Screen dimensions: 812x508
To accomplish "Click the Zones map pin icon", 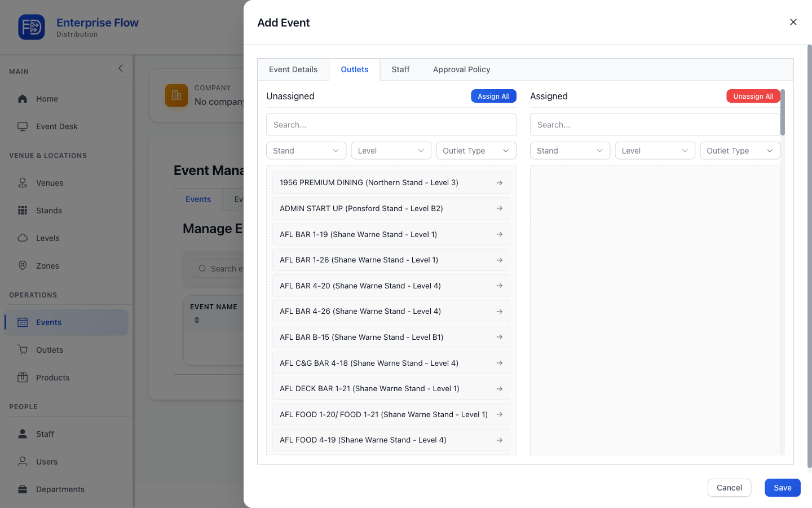I will coord(23,266).
